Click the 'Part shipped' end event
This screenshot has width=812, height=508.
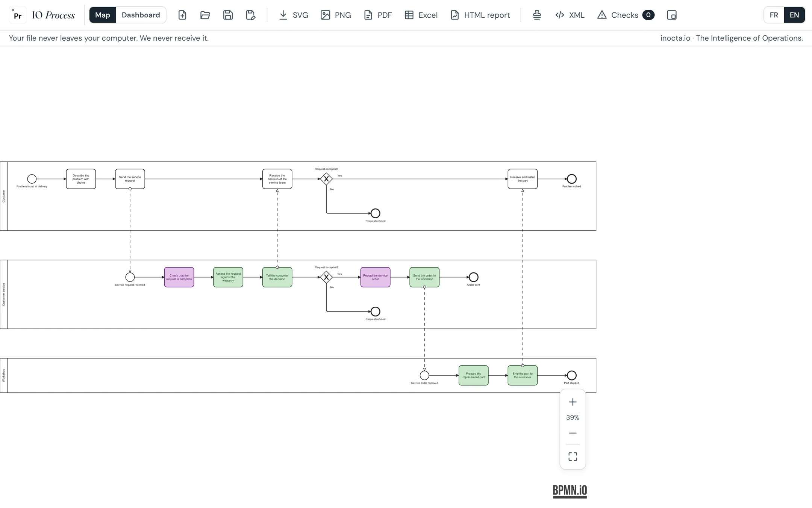572,376
